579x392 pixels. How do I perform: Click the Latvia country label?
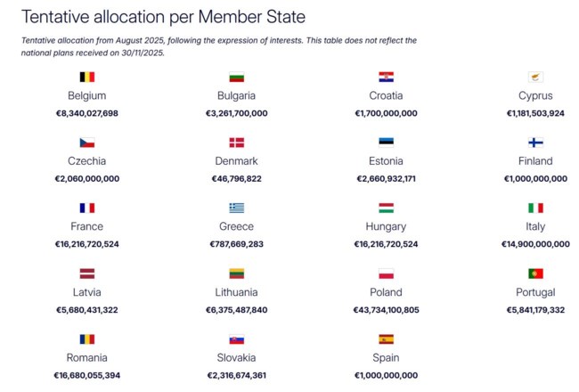pos(87,292)
